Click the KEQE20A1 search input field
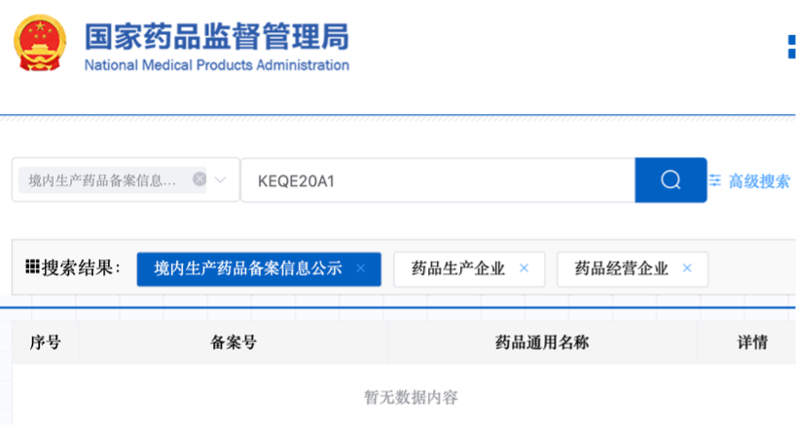The height and width of the screenshot is (427, 800). (x=438, y=180)
